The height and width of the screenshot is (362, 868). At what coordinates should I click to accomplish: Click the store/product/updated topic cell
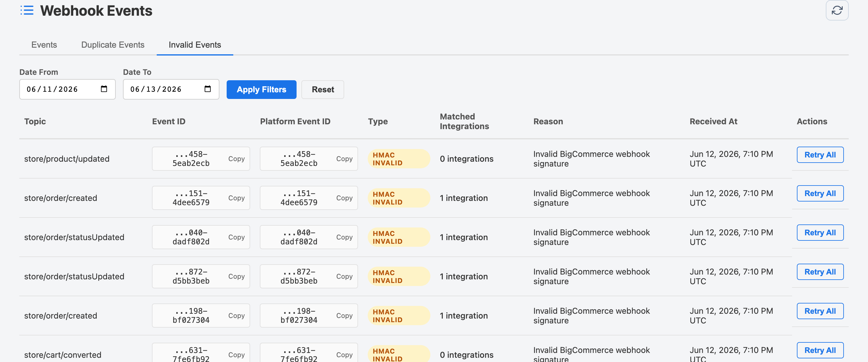tap(67, 159)
